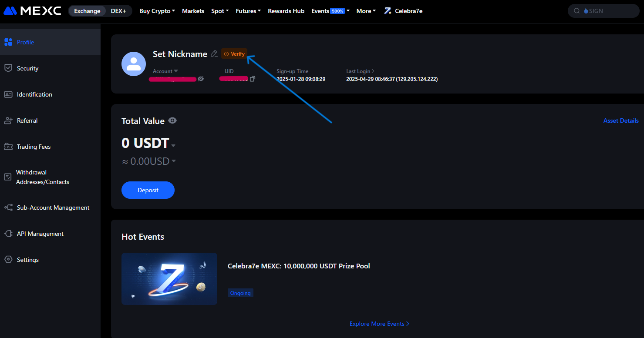This screenshot has width=644, height=338.
Task: Open the Security sidebar item
Action: click(x=50, y=68)
